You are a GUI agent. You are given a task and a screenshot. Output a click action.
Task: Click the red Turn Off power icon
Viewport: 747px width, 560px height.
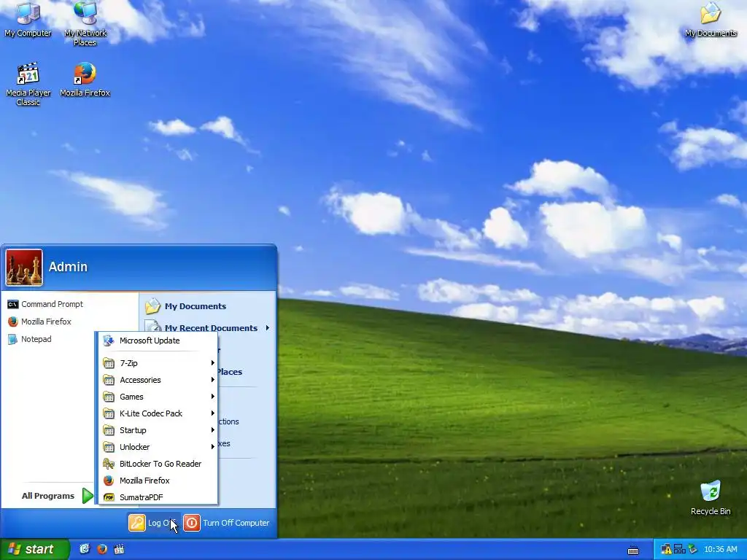[x=192, y=523]
